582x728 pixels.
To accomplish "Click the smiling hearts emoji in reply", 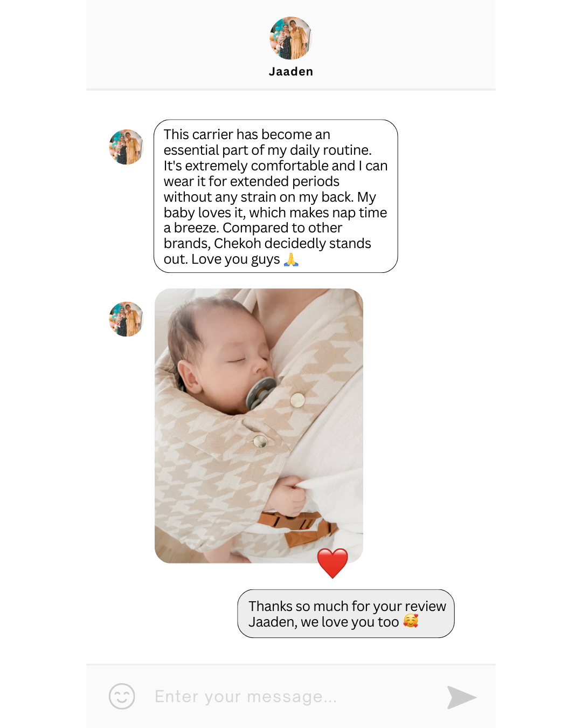I will 411,621.
